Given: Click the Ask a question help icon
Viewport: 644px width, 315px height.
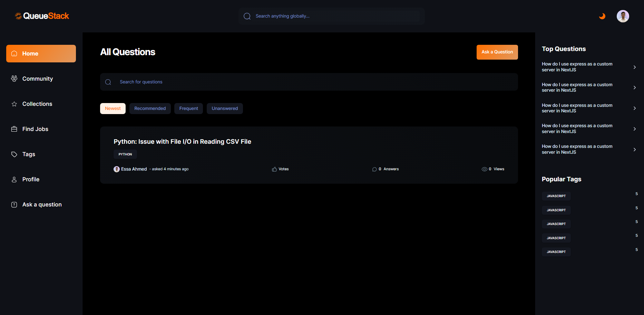Looking at the screenshot, I should tap(14, 204).
